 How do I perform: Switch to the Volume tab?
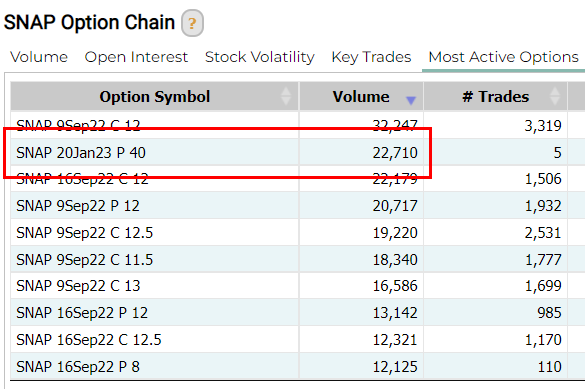tap(39, 57)
